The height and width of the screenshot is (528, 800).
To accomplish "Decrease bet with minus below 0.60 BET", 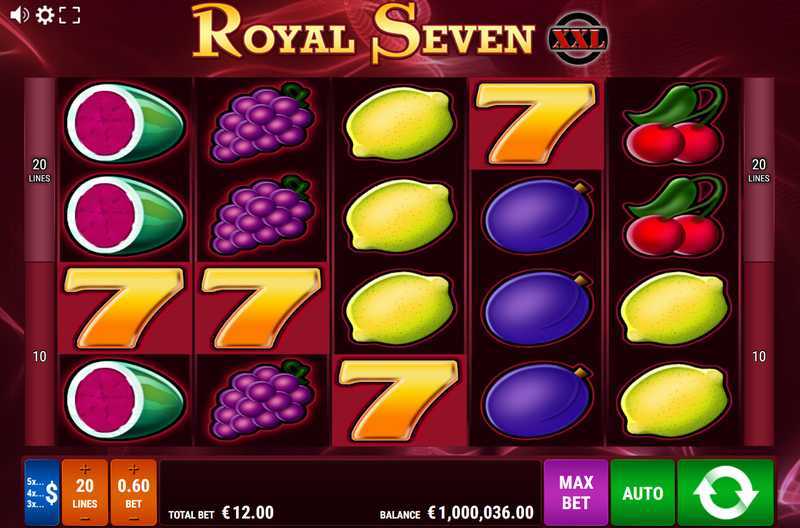I will click(x=133, y=519).
